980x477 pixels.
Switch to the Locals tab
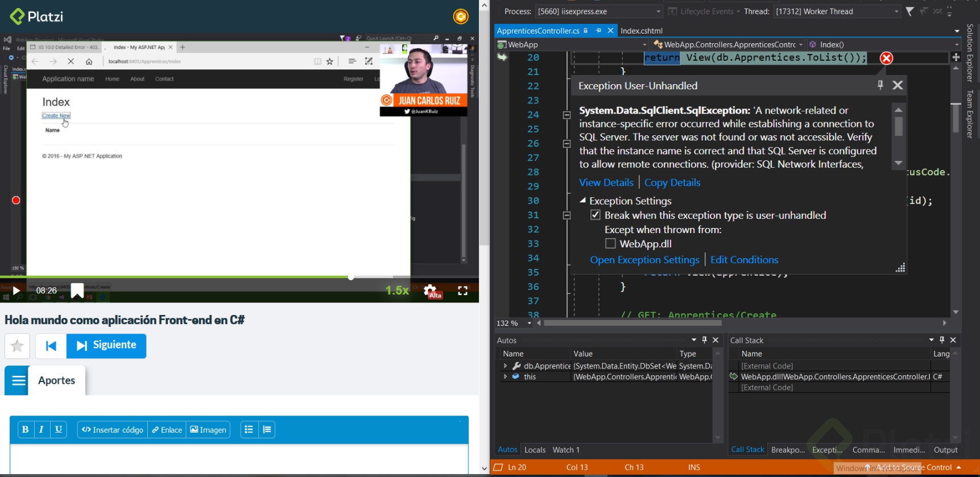(x=535, y=450)
